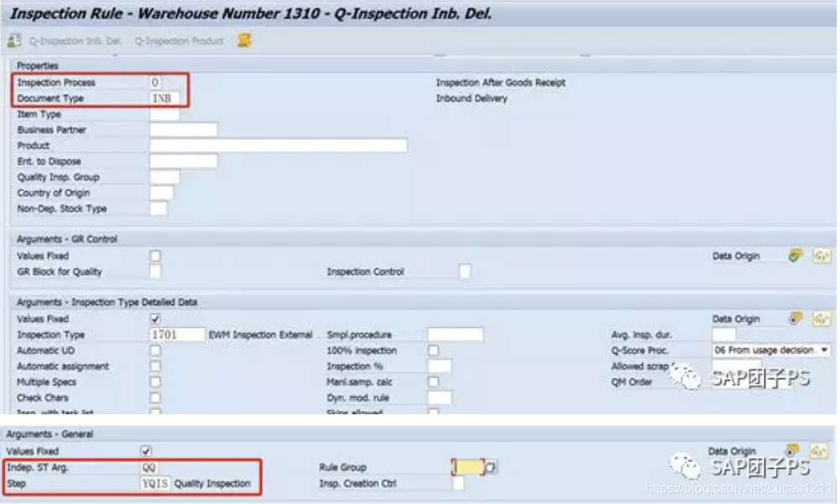840x504 pixels.
Task: Click the Smpl.procedure input field
Action: pos(456,335)
